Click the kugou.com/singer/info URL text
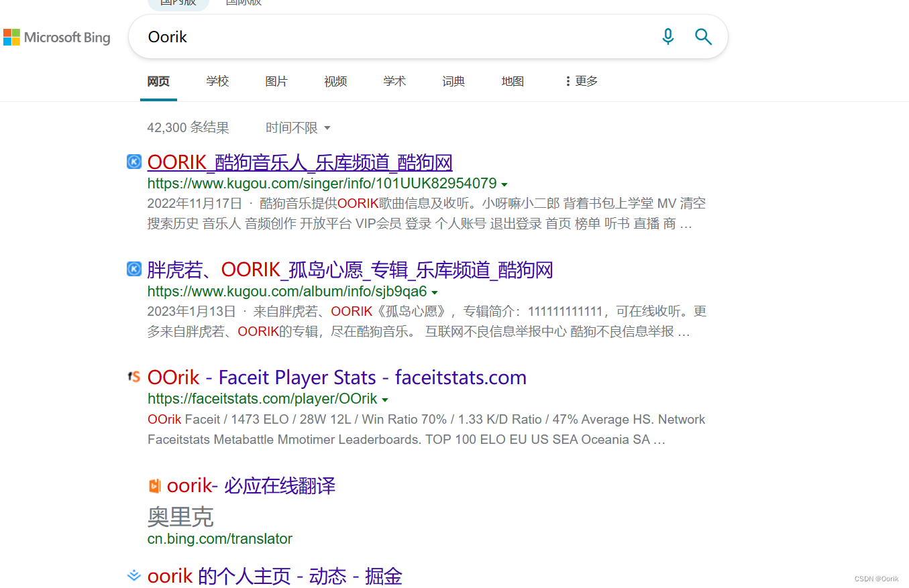This screenshot has width=909, height=588. click(322, 184)
